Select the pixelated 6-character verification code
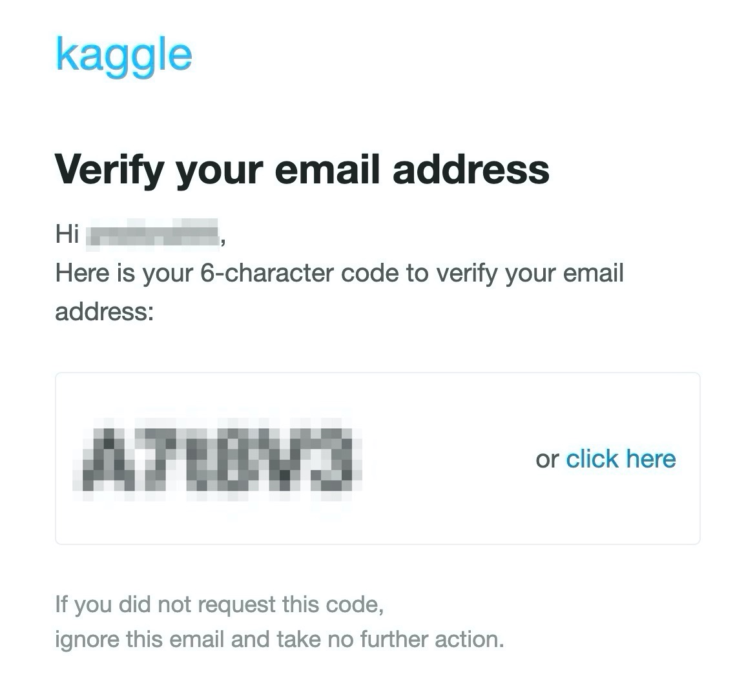Image resolution: width=735 pixels, height=700 pixels. tap(217, 459)
